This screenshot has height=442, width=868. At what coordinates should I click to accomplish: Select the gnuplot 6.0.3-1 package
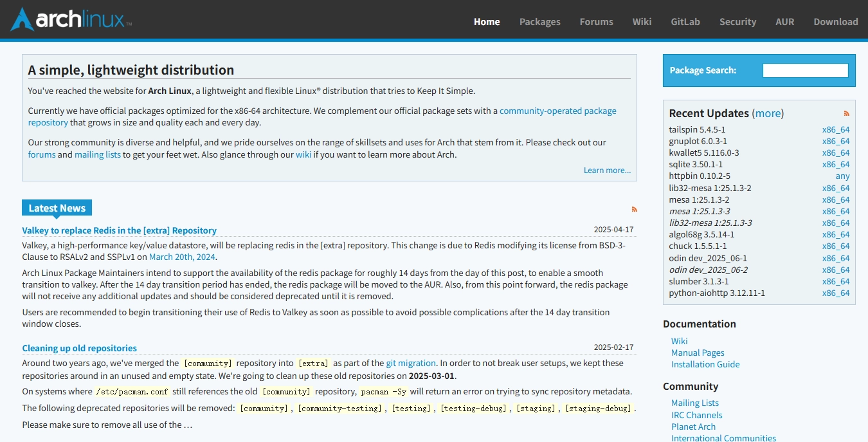[698, 141]
